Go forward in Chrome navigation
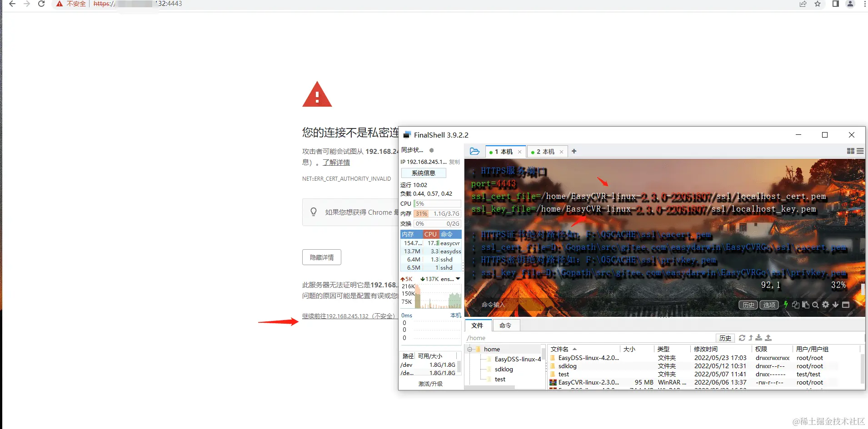This screenshot has width=868, height=429. point(27,4)
